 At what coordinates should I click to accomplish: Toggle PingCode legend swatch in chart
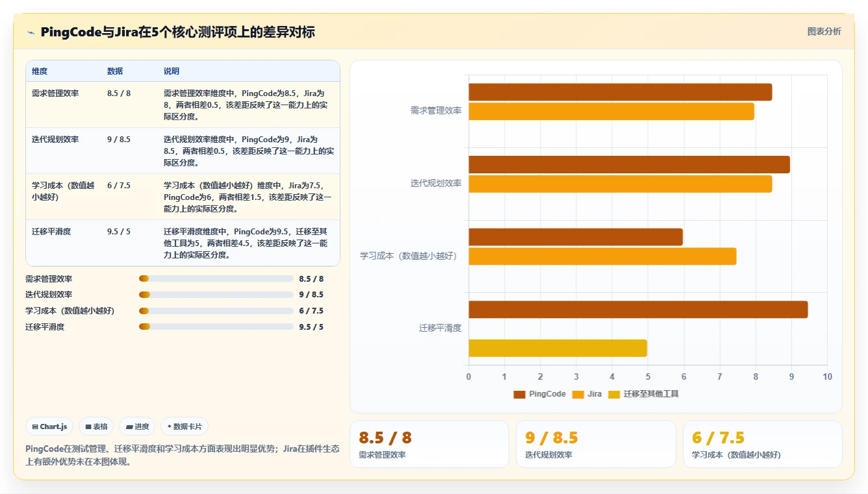pos(519,394)
